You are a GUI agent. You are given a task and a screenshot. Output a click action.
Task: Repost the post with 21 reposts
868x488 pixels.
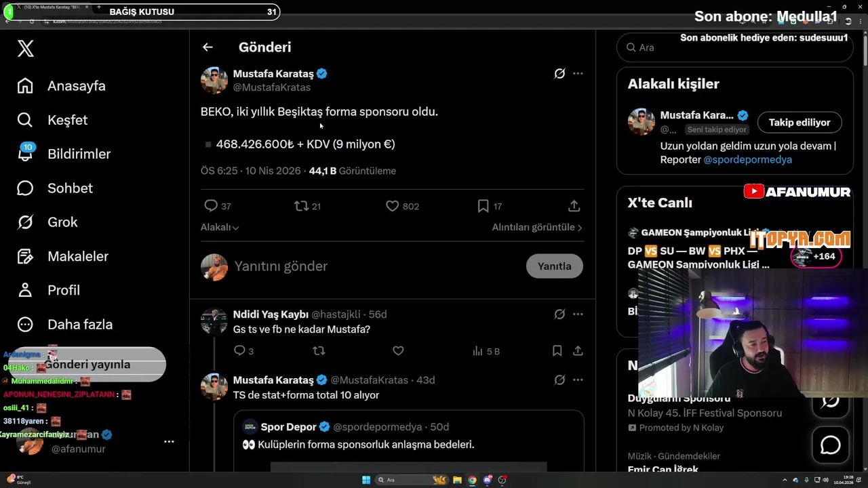pyautogui.click(x=307, y=205)
